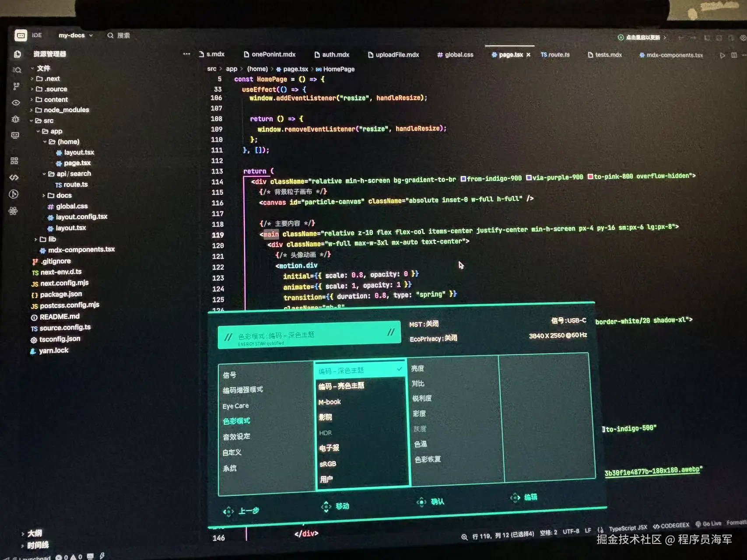Click the curly braces icon in status bar

tap(600, 529)
